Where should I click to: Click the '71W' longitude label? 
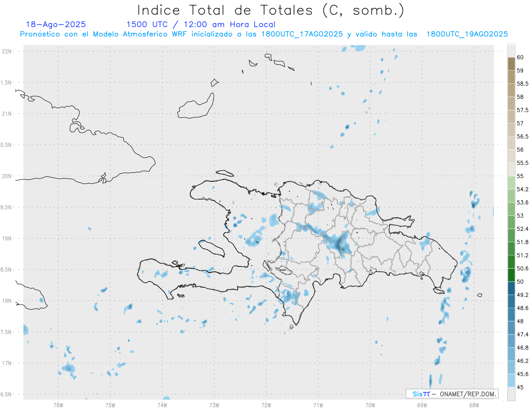pos(318,405)
